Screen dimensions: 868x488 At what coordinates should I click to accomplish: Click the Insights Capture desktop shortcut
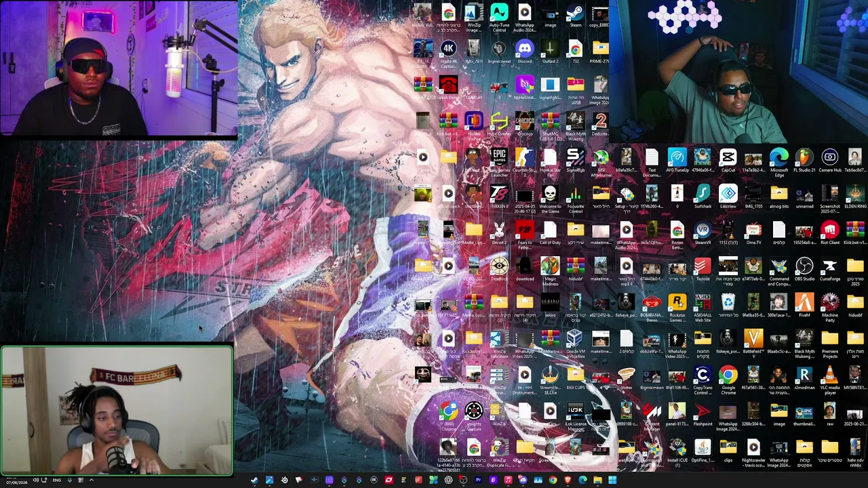473,418
